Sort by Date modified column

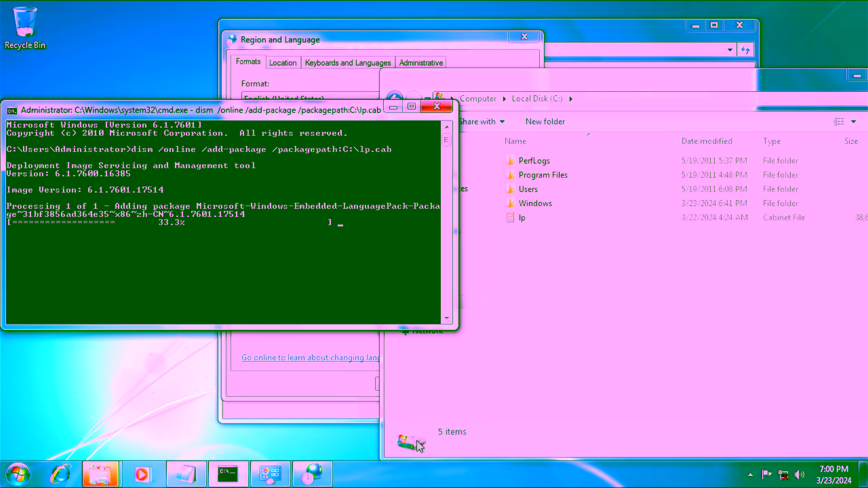(x=707, y=141)
